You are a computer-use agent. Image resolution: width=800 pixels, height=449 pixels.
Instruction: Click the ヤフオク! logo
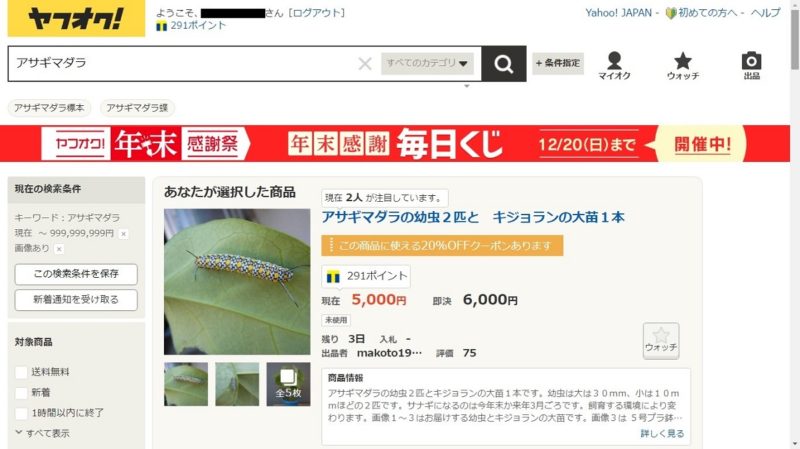(x=76, y=18)
